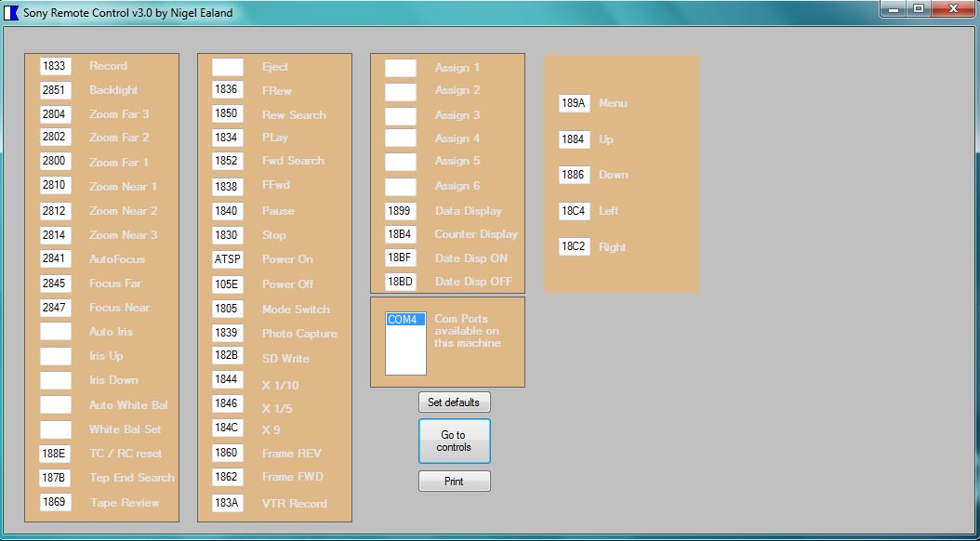Focus the Zoom Far 1 code field

(x=56, y=161)
